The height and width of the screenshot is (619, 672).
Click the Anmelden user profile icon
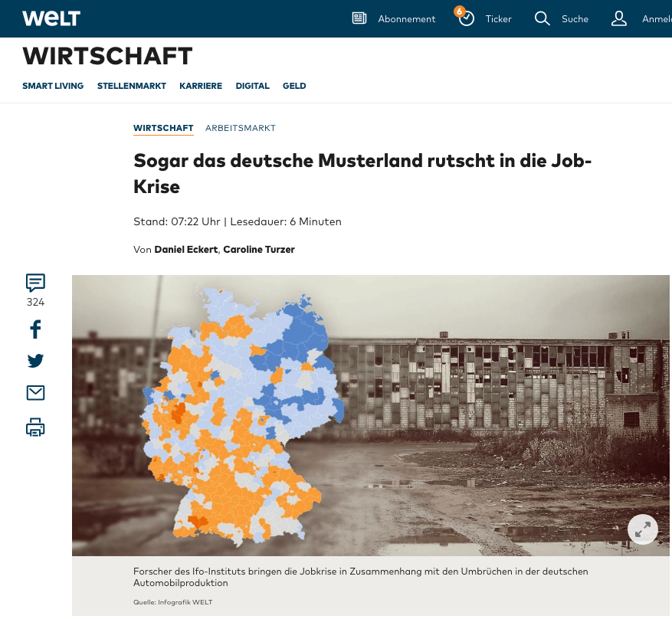(619, 18)
